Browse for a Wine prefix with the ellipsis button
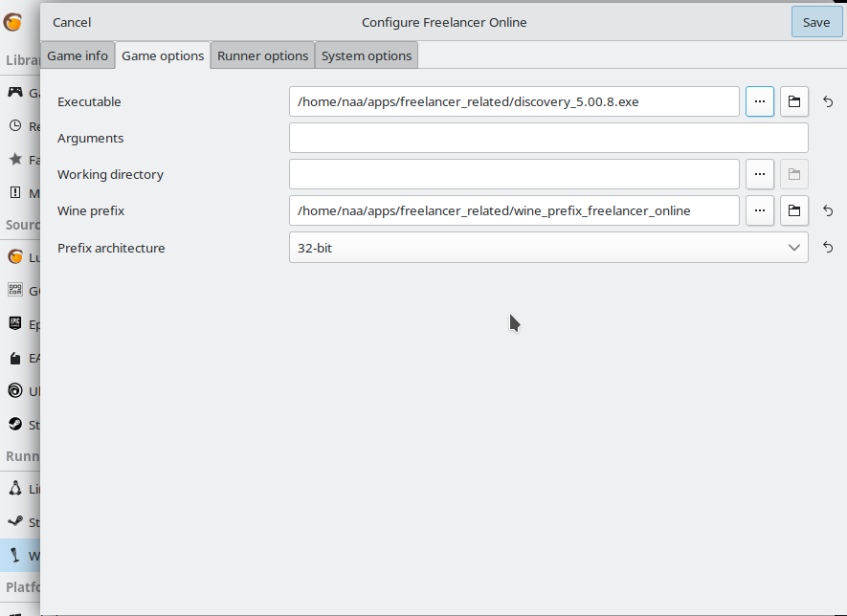 coord(760,210)
